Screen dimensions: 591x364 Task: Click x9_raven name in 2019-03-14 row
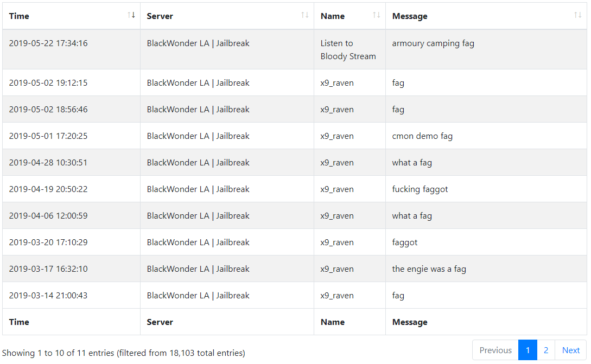click(x=337, y=296)
